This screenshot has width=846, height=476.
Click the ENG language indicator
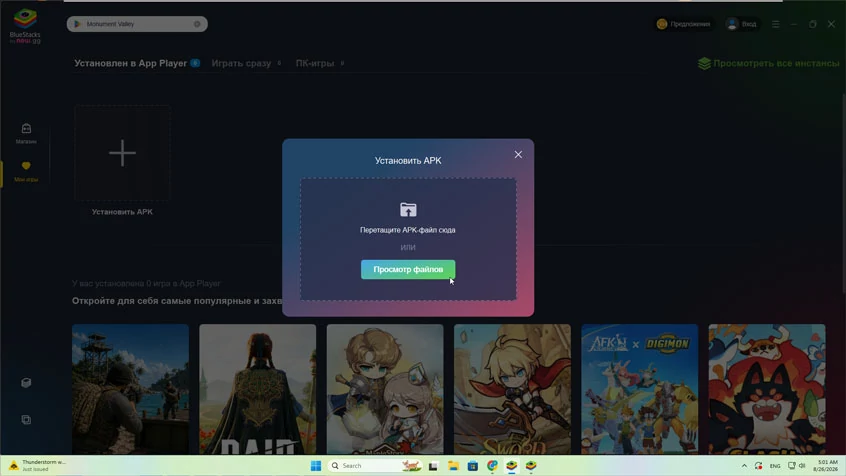[x=775, y=466]
